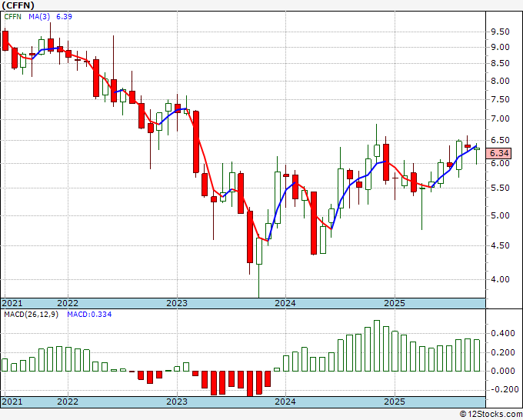
Task: Click the (CFFN) chart title
Action: pyautogui.click(x=18, y=5)
